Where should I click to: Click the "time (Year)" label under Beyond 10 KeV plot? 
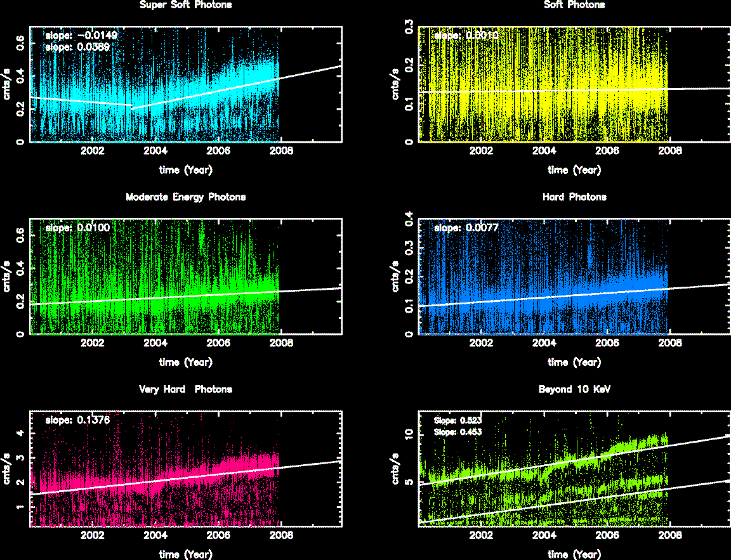pos(574,554)
